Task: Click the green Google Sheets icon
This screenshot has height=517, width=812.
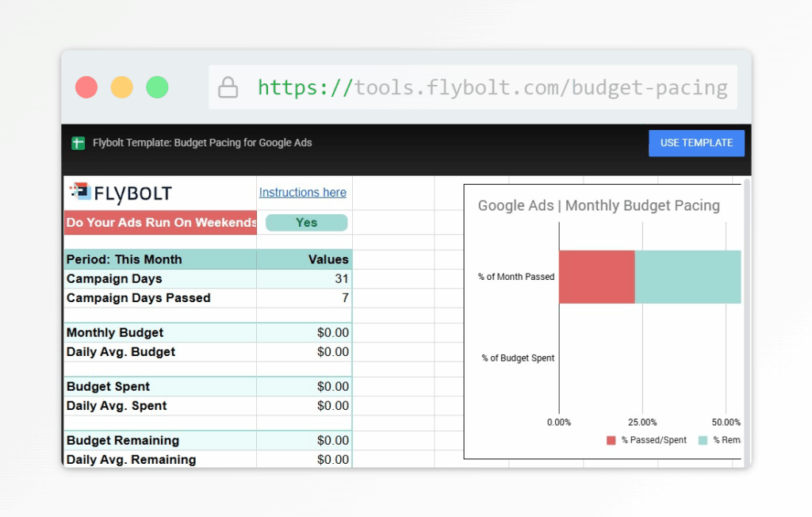Action: pos(78,143)
